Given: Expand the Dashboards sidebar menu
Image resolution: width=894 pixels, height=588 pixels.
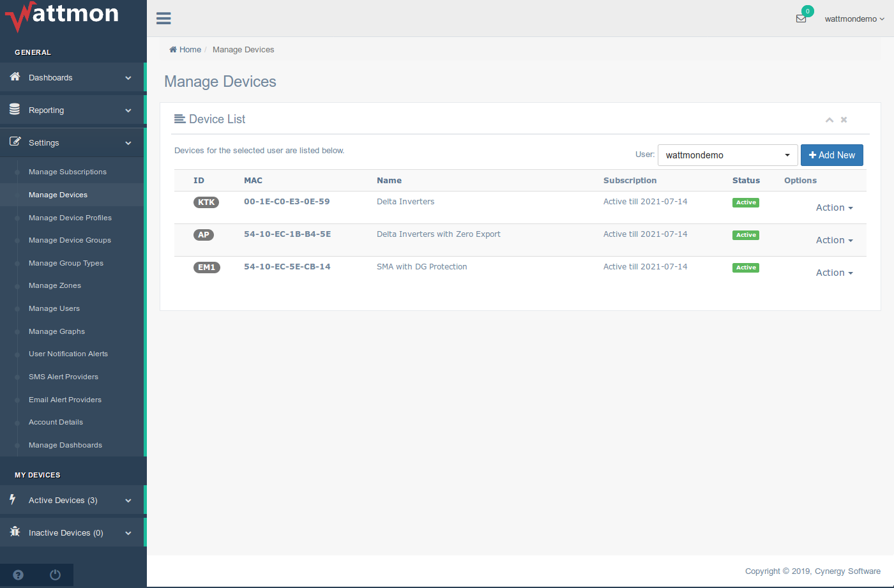Looking at the screenshot, I should [x=73, y=78].
